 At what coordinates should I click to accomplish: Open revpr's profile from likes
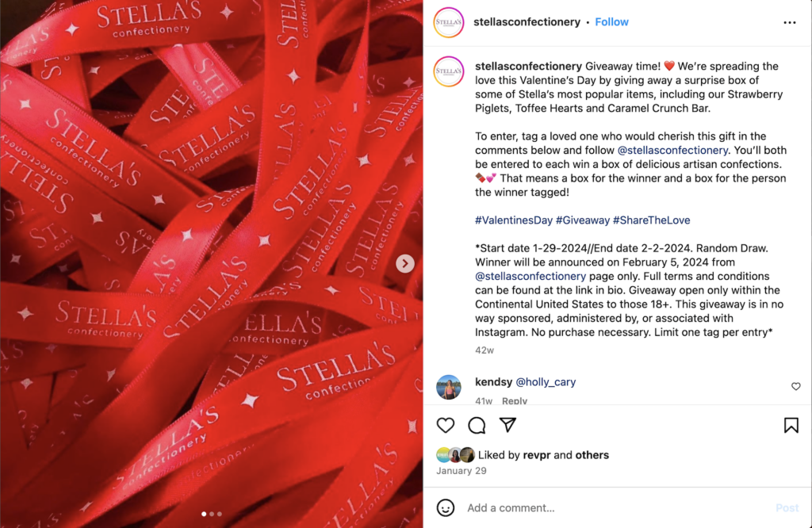537,455
